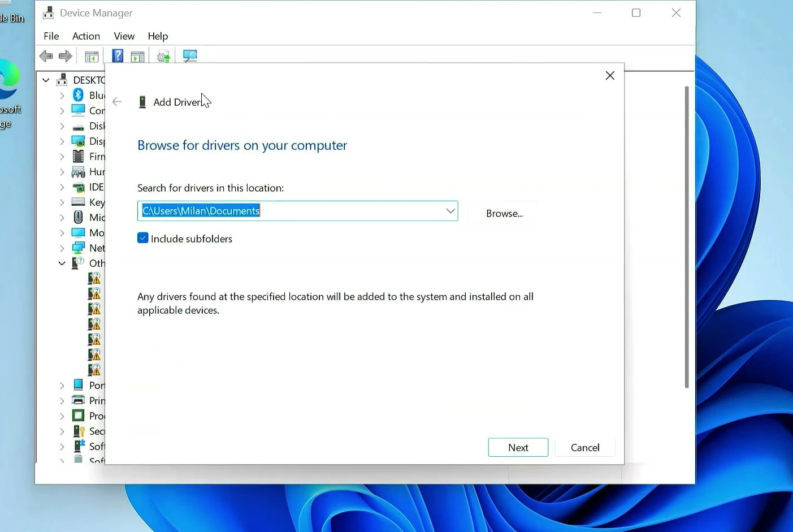Open the Help menu
The width and height of the screenshot is (793, 532).
[158, 36]
